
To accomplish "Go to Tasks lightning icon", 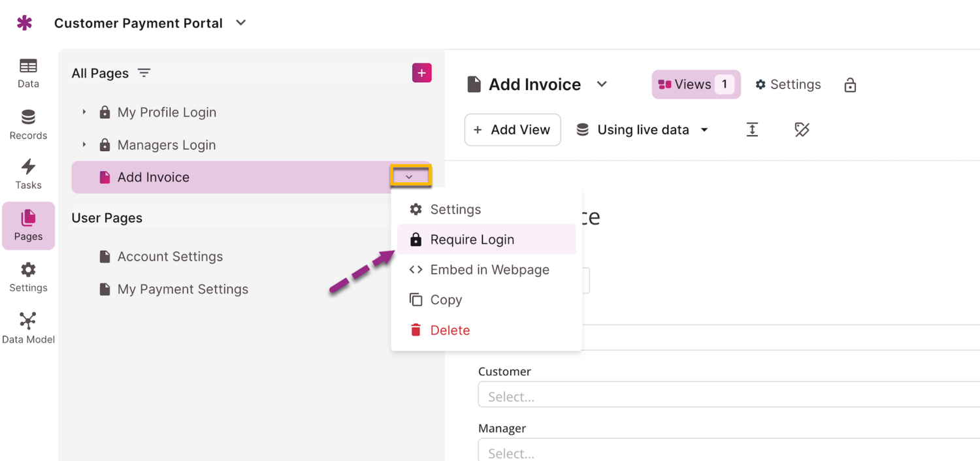I will click(x=28, y=174).
